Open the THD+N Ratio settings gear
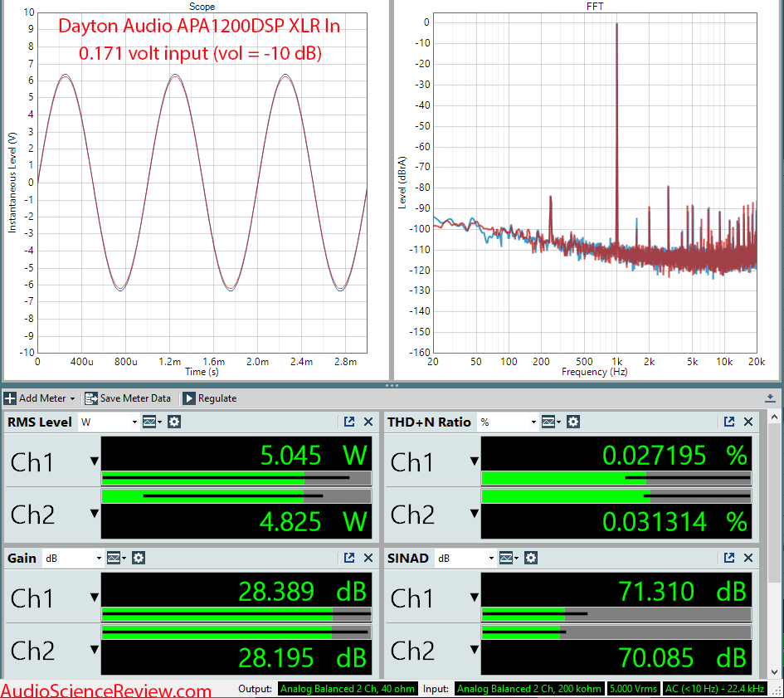 tap(573, 422)
